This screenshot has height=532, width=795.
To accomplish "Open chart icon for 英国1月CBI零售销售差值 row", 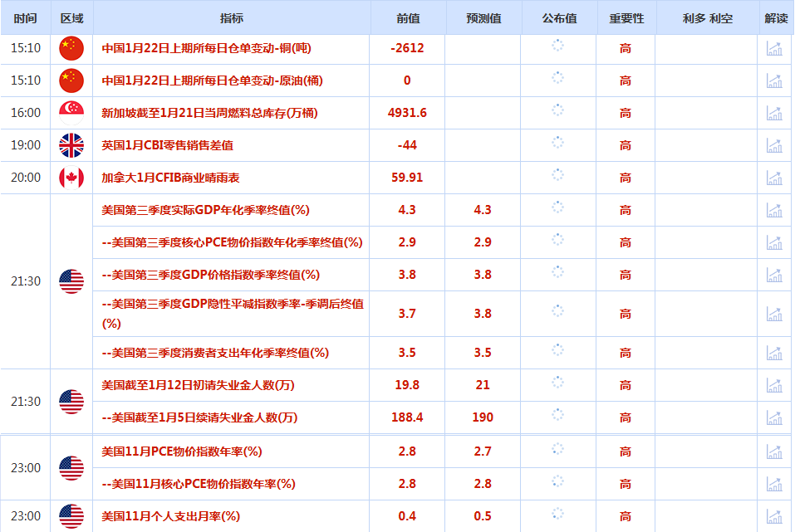I will pos(774,145).
